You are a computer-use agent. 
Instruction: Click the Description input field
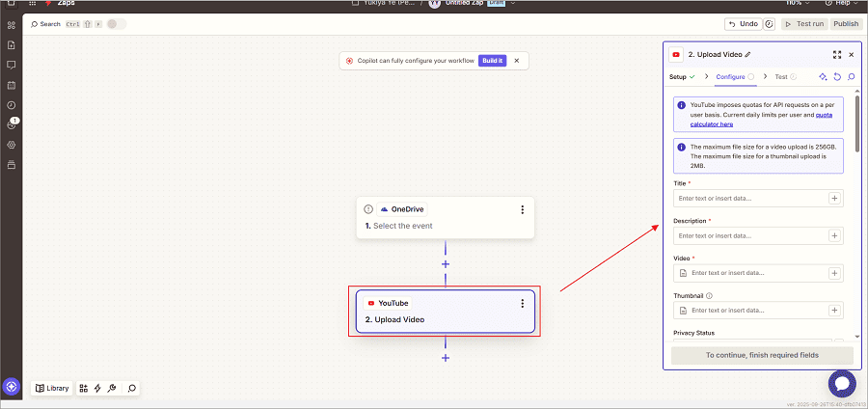758,235
